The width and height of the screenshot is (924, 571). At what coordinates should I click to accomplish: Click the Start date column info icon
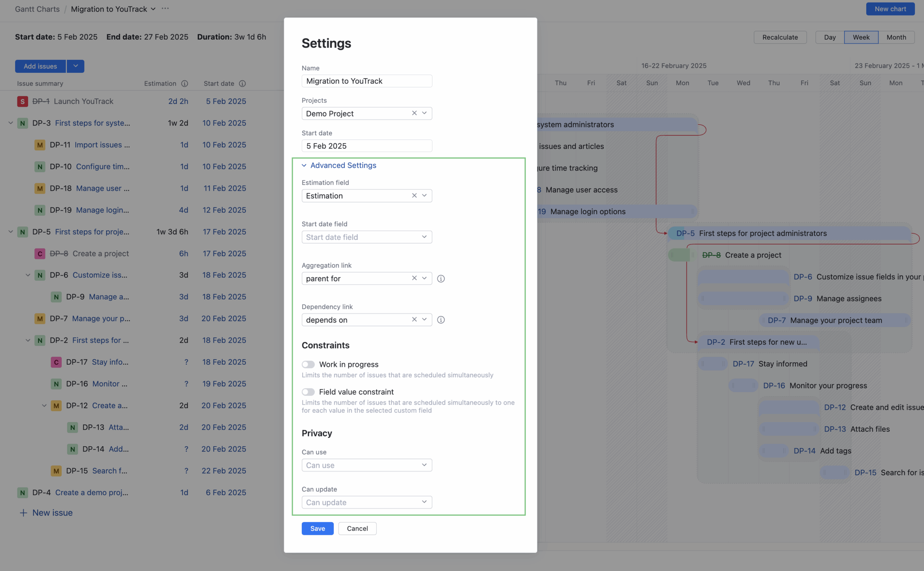242,83
